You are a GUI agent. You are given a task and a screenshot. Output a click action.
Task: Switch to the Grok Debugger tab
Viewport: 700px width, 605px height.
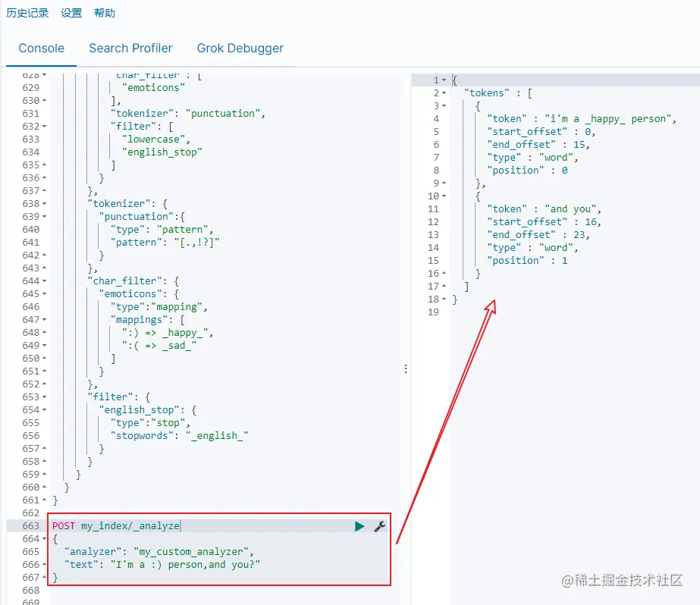point(240,49)
